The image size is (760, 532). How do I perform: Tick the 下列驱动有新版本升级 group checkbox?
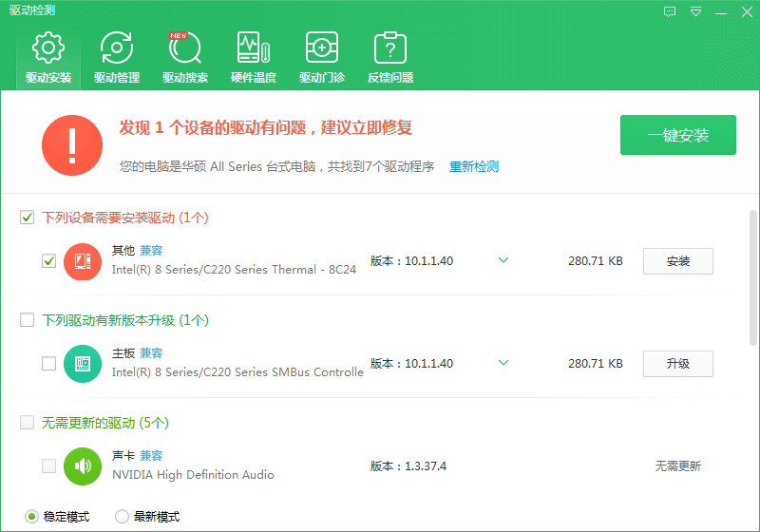coord(28,320)
